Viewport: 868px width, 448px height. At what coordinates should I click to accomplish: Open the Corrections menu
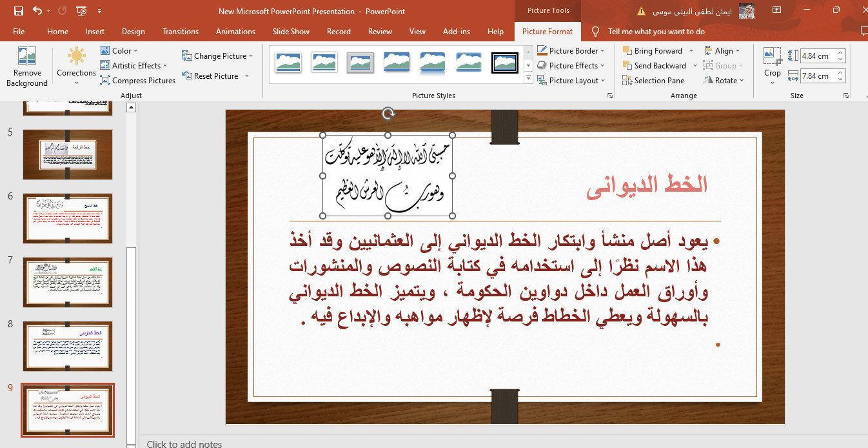point(76,66)
